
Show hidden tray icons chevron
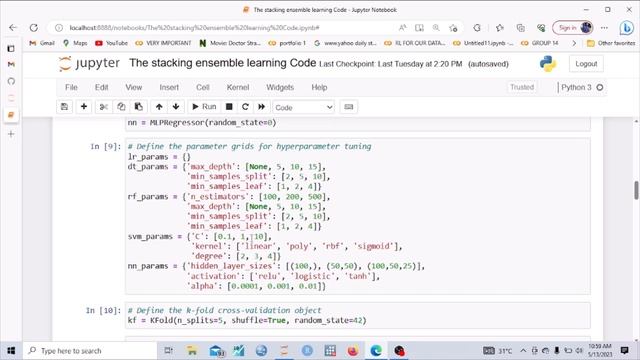(x=523, y=351)
